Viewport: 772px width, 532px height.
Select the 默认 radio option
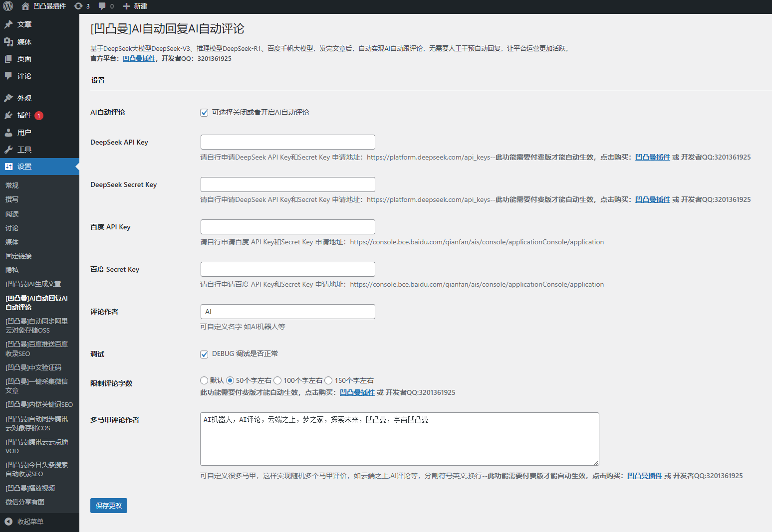(204, 380)
